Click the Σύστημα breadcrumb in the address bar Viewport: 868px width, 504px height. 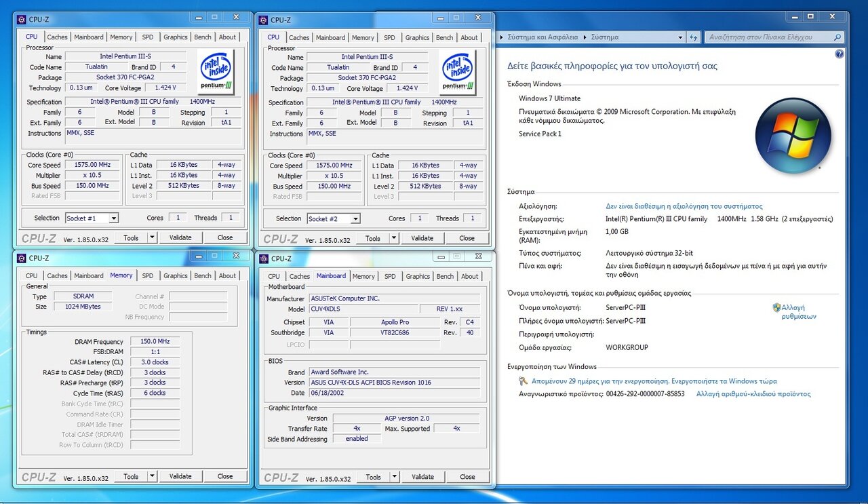605,37
